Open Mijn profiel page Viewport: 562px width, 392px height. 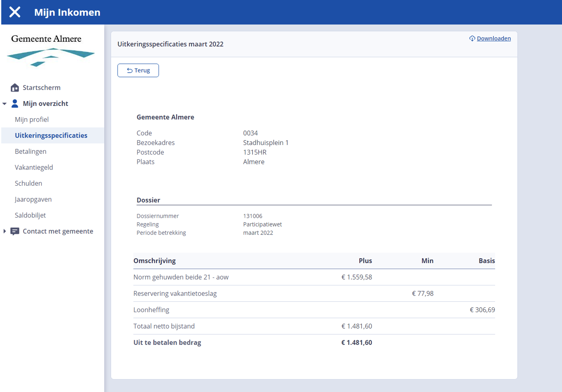click(32, 120)
